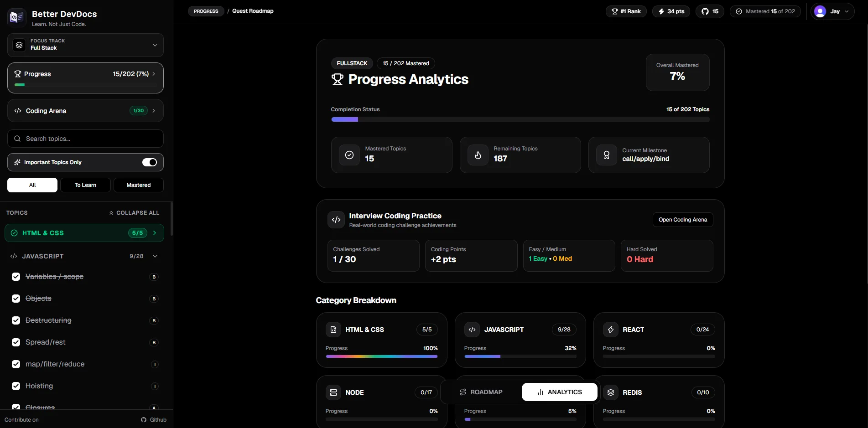Click the HTML & CSS category file icon
The width and height of the screenshot is (868, 428).
pyautogui.click(x=333, y=330)
